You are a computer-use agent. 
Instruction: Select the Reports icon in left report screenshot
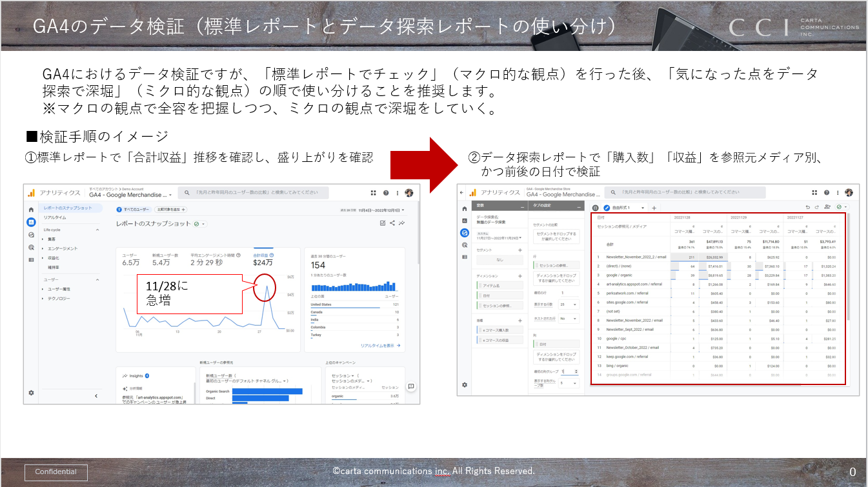[31, 222]
